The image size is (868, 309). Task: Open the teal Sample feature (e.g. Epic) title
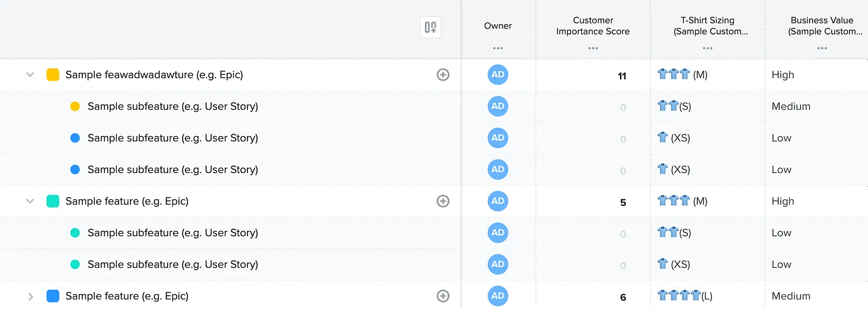click(x=127, y=201)
